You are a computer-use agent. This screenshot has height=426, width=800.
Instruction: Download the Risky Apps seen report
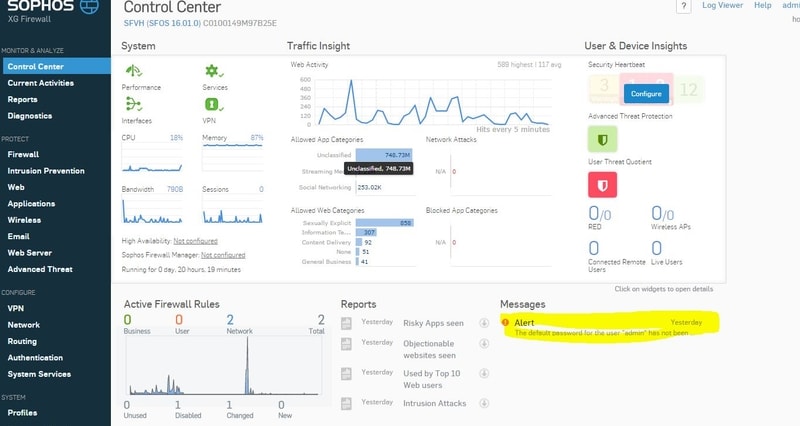pyautogui.click(x=484, y=323)
